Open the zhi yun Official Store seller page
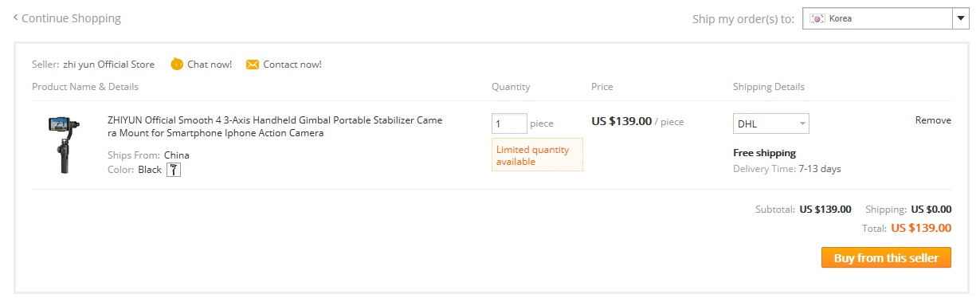The width and height of the screenshot is (980, 298). point(109,65)
